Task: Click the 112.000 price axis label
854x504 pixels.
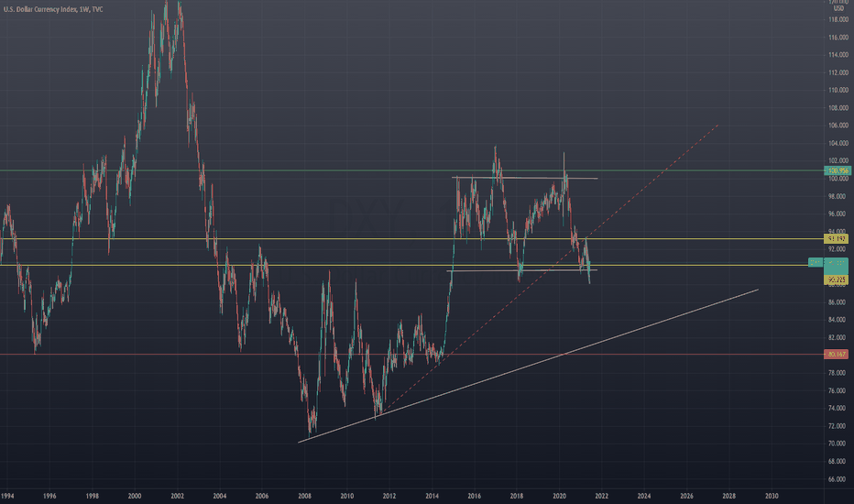Action: point(838,72)
